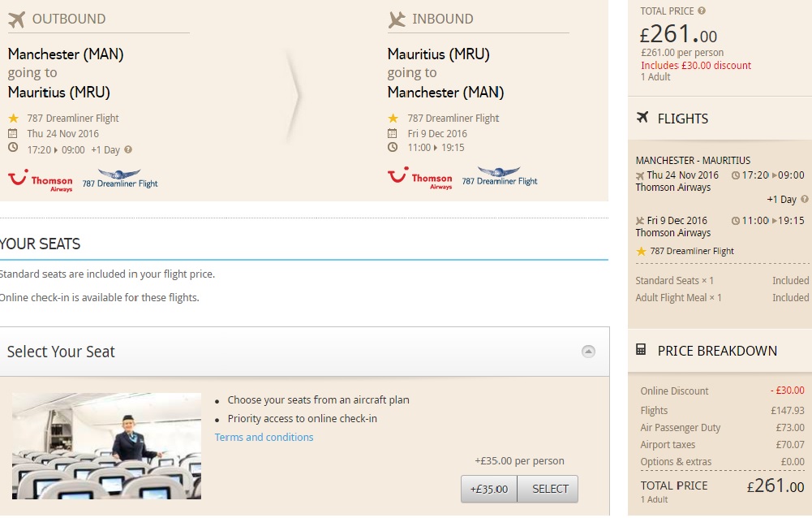Click the calendar icon beside Fri 9 Dec 2016
Image resolution: width=812 pixels, height=518 pixels.
(x=393, y=133)
